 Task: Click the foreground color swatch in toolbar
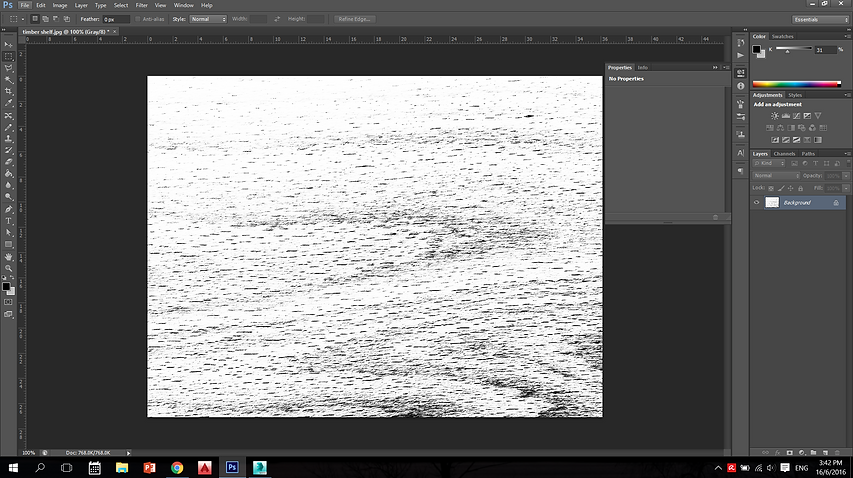coord(6,287)
